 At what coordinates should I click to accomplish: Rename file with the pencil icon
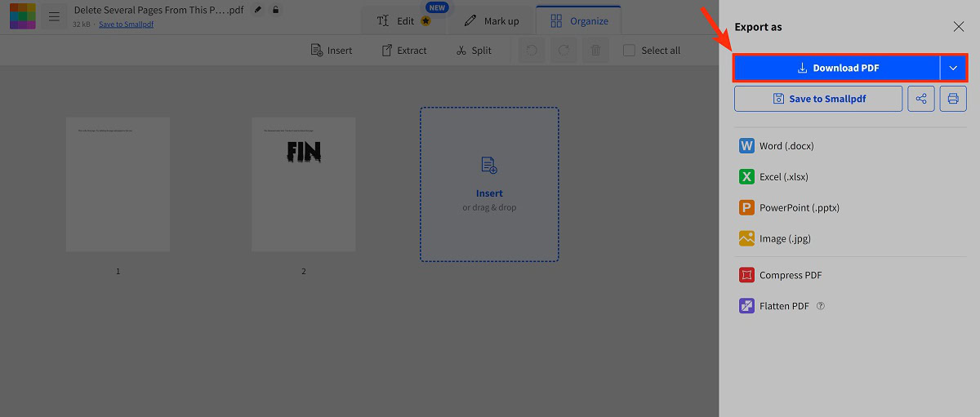pos(258,10)
